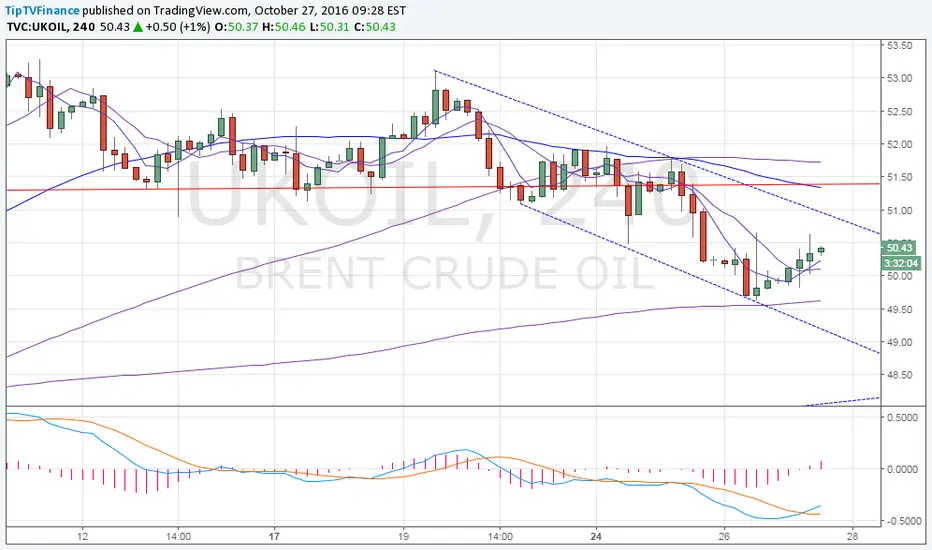Screen dimensions: 932x550
Task: Click the 24 date axis label
Action: point(596,536)
